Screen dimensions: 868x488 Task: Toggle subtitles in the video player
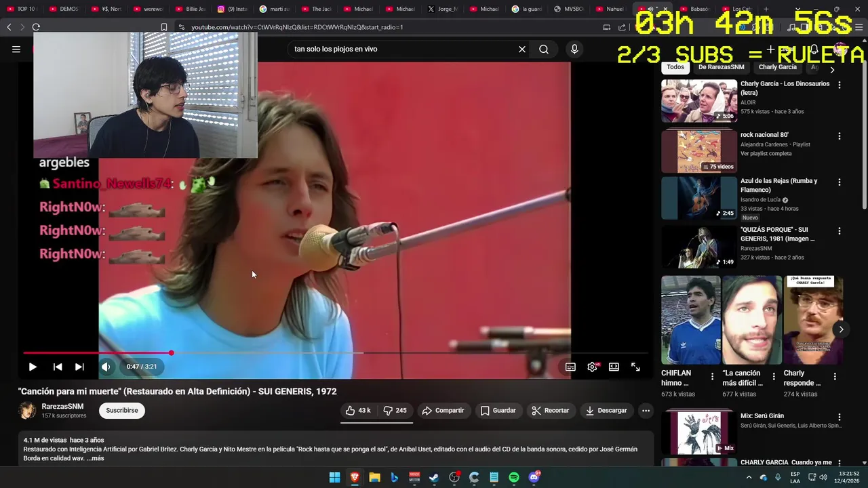(570, 367)
